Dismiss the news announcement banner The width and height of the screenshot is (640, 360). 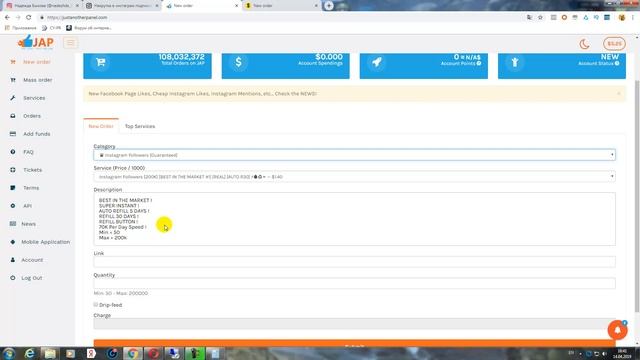coord(618,93)
